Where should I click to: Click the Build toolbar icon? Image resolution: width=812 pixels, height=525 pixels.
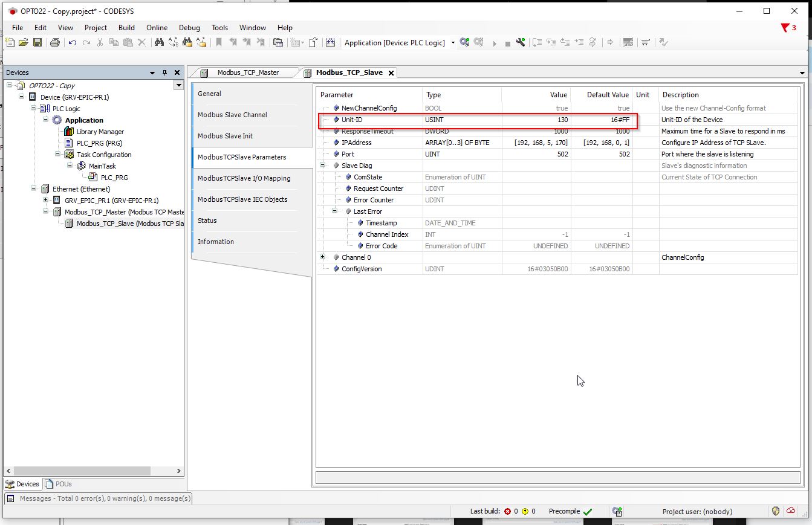330,42
